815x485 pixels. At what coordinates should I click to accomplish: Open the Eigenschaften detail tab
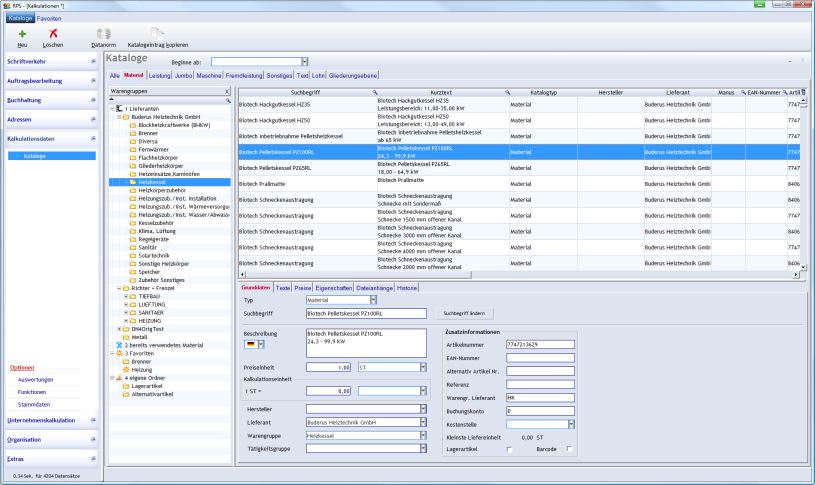coord(334,288)
